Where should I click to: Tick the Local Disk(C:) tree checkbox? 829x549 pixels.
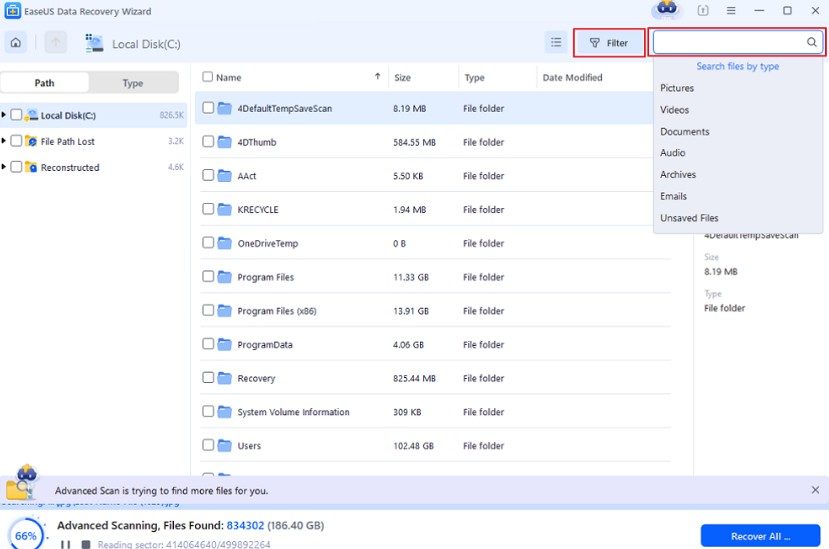click(x=16, y=115)
